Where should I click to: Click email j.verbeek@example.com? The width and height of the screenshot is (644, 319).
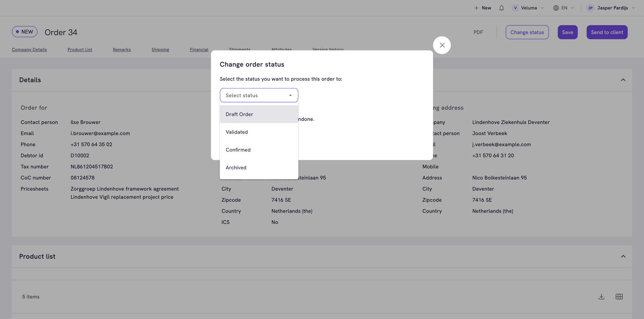pyautogui.click(x=502, y=144)
